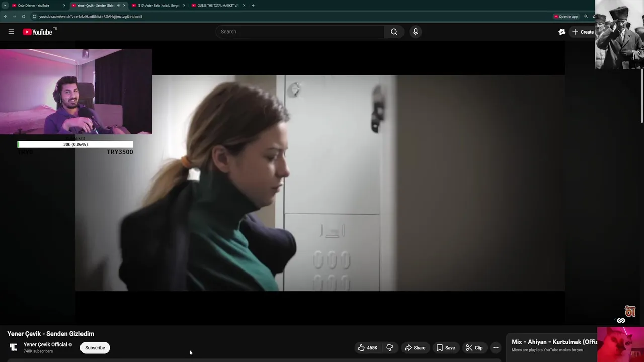Close the Özür Dilerim tab

(64, 6)
